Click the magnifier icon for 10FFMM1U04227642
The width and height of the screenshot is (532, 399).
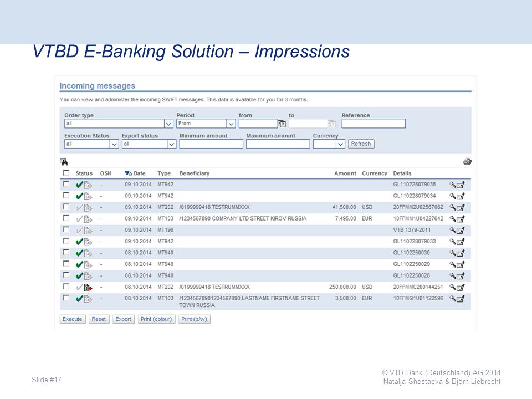pos(453,219)
